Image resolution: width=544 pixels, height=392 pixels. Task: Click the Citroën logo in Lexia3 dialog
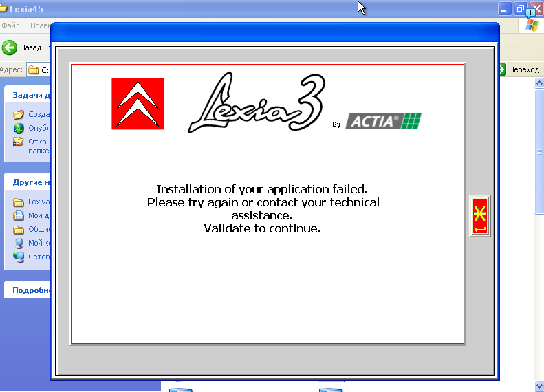138,104
